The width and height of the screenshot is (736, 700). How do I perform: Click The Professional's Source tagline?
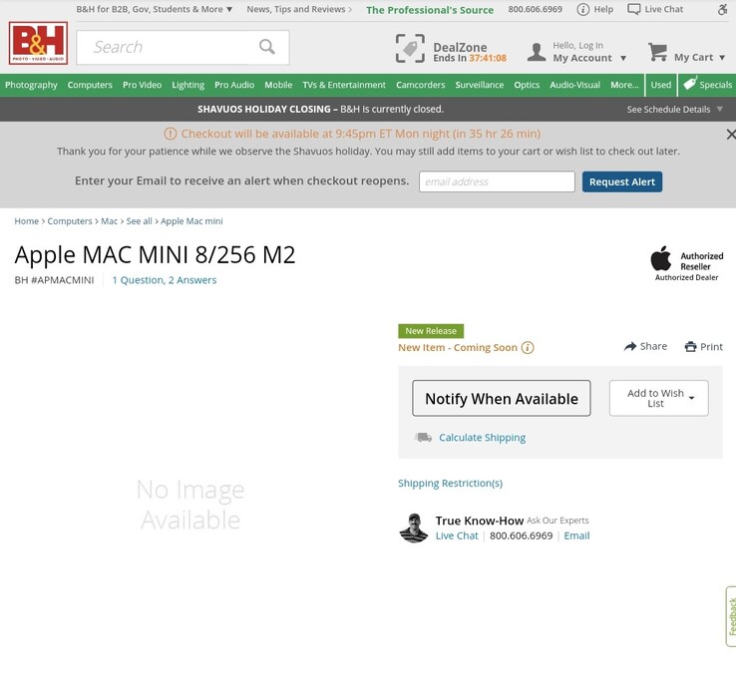pyautogui.click(x=430, y=10)
